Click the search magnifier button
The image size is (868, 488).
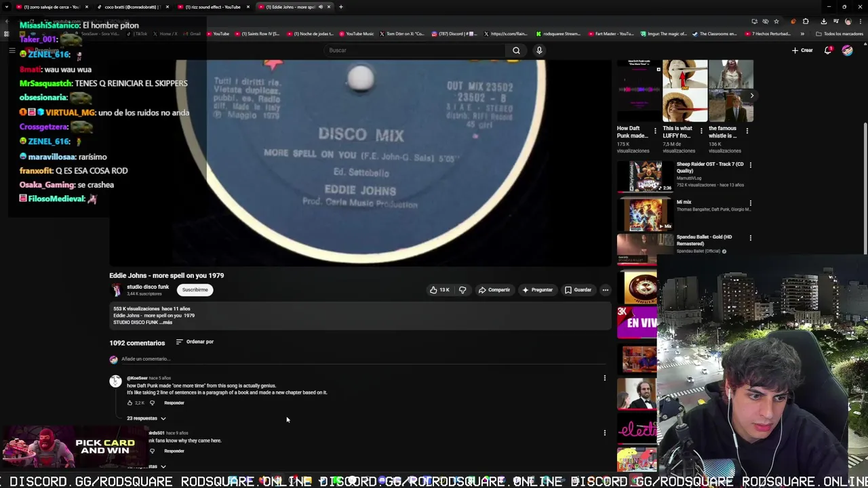click(x=516, y=50)
